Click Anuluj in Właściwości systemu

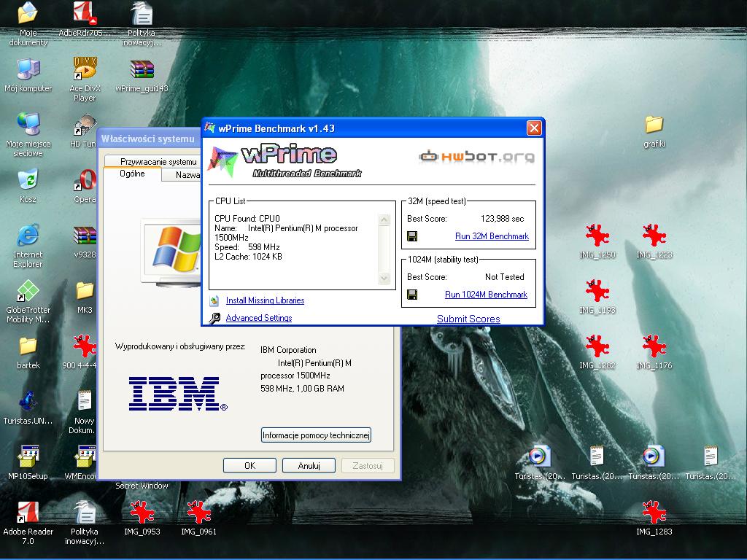click(309, 466)
